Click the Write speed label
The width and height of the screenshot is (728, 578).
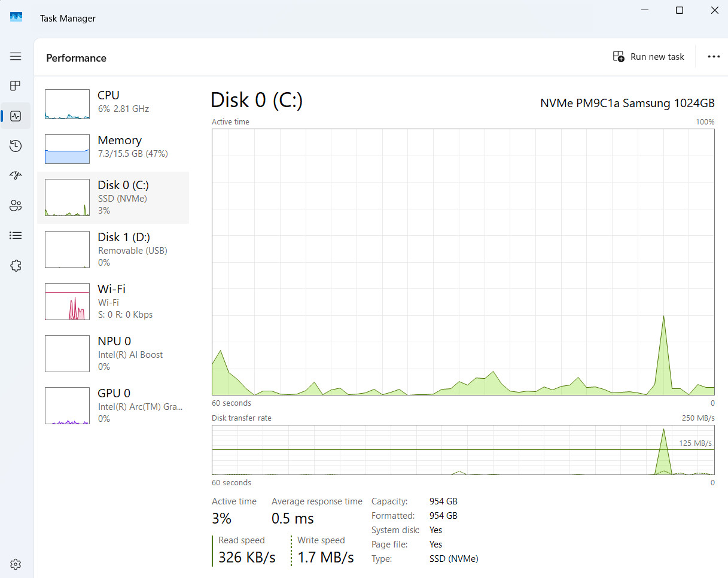[321, 540]
